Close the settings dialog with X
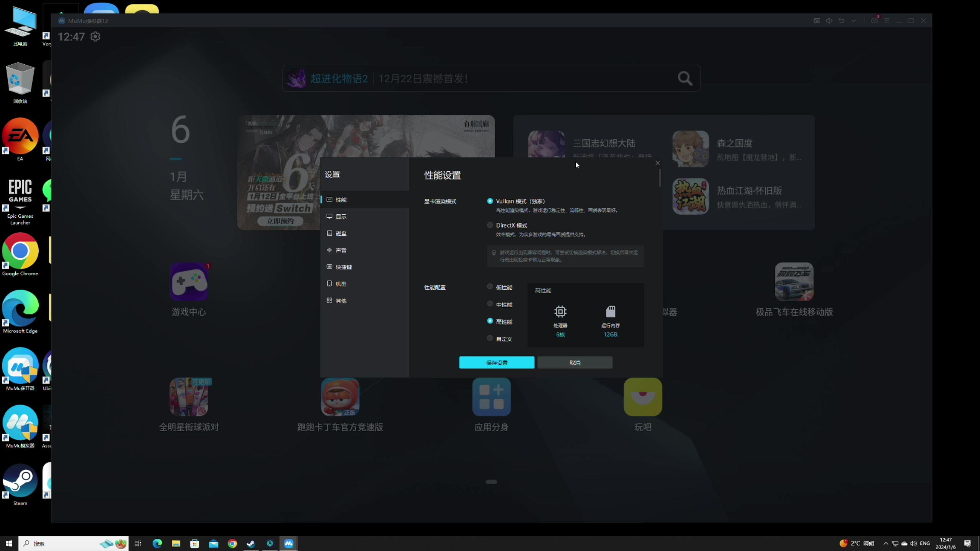Screen dimensions: 980x551 tap(658, 163)
